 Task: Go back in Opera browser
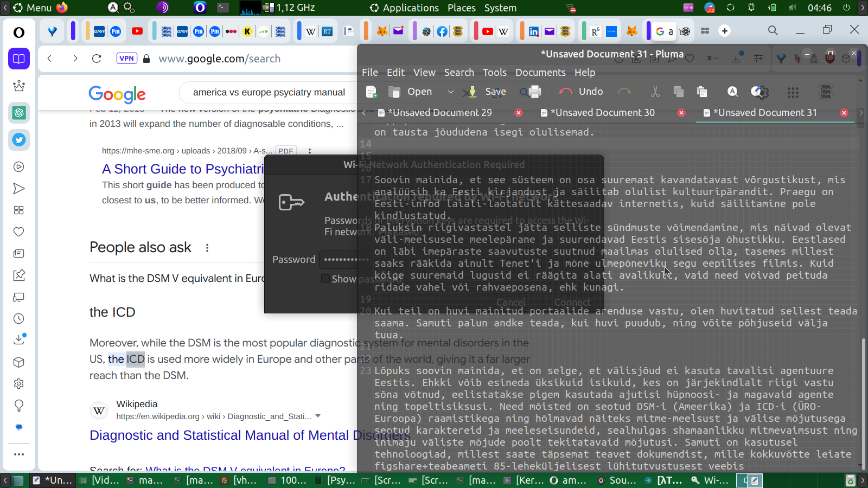point(50,59)
